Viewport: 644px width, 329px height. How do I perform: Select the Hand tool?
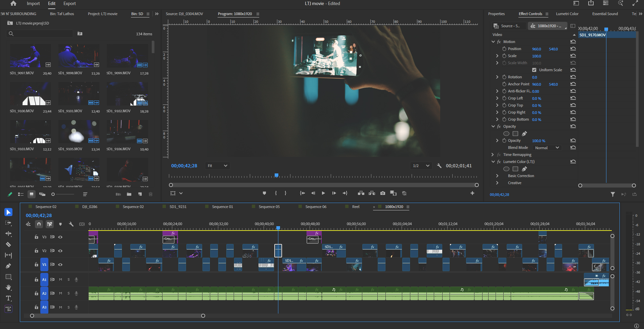coord(8,287)
